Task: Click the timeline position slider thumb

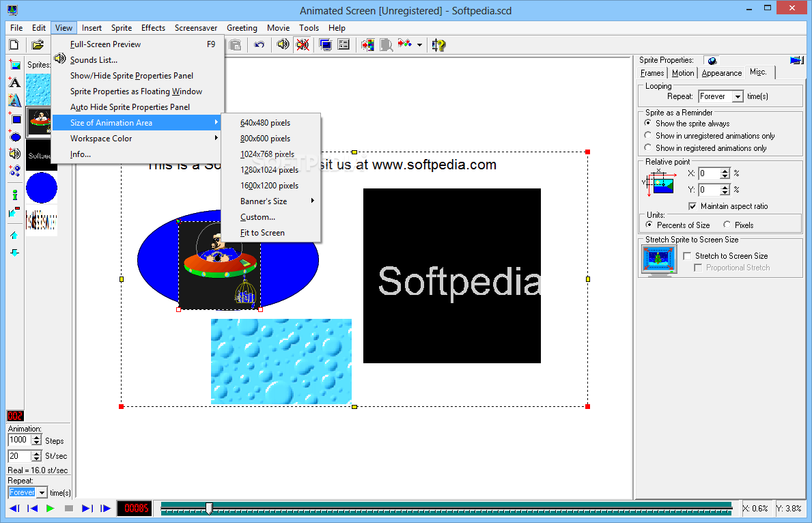Action: [209, 508]
